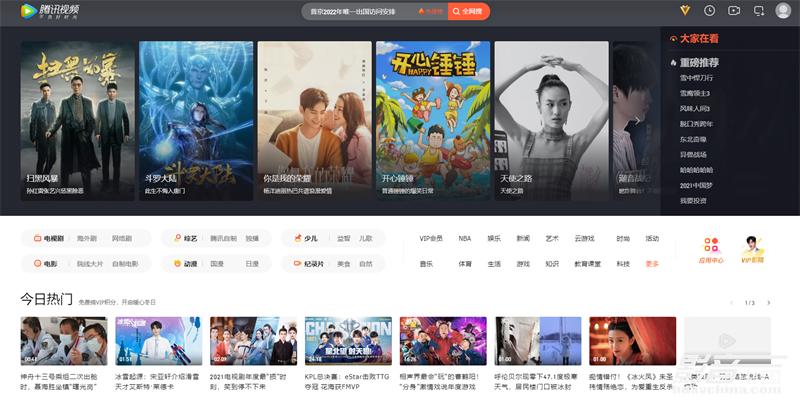Open the 斗罗大陆 poster

pos(196,121)
